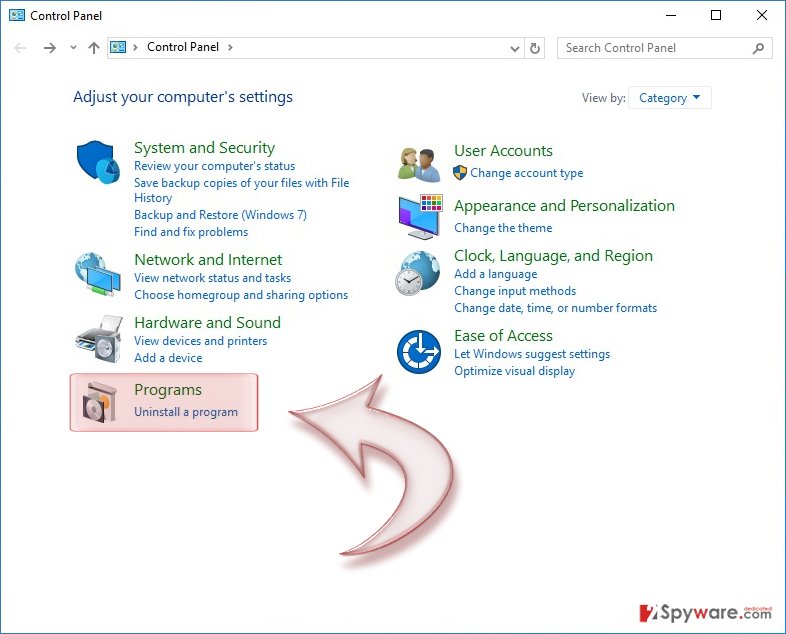Click View devices and printers
The image size is (786, 634).
(x=201, y=341)
